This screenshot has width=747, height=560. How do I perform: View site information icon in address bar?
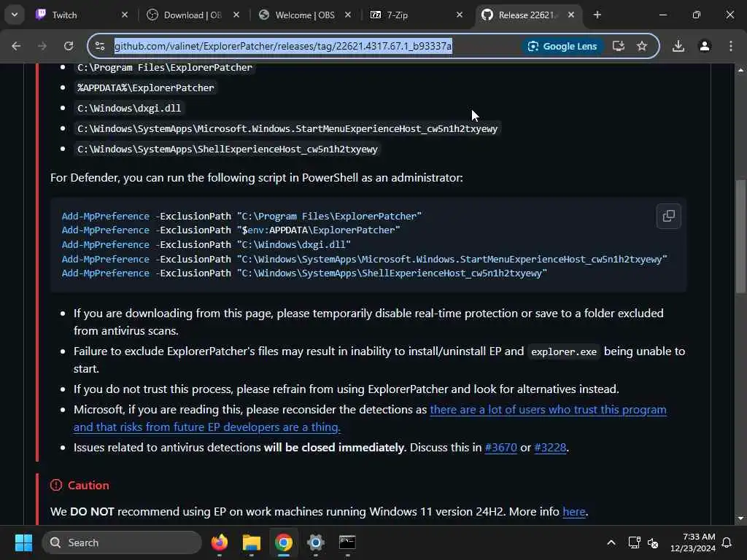click(100, 46)
